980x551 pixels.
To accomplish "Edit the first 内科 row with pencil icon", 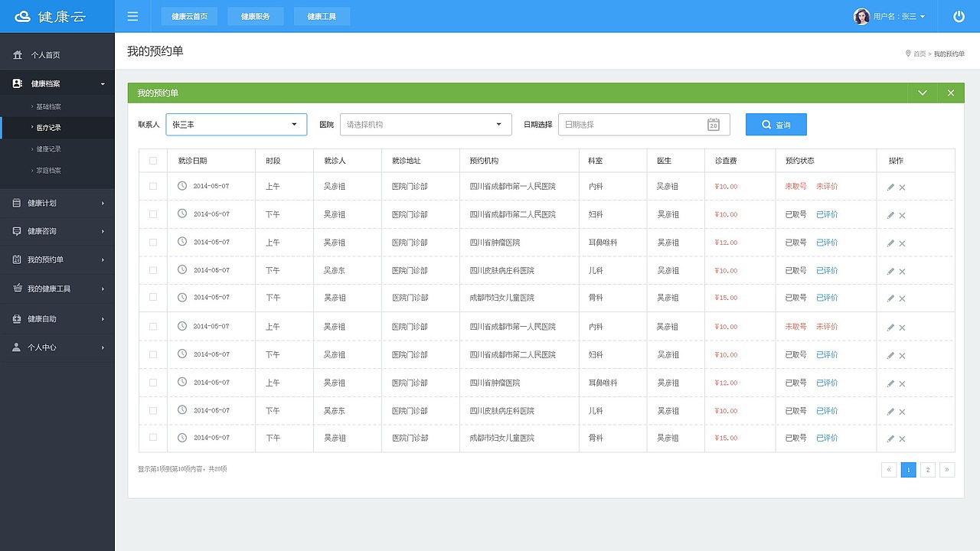I will [890, 187].
